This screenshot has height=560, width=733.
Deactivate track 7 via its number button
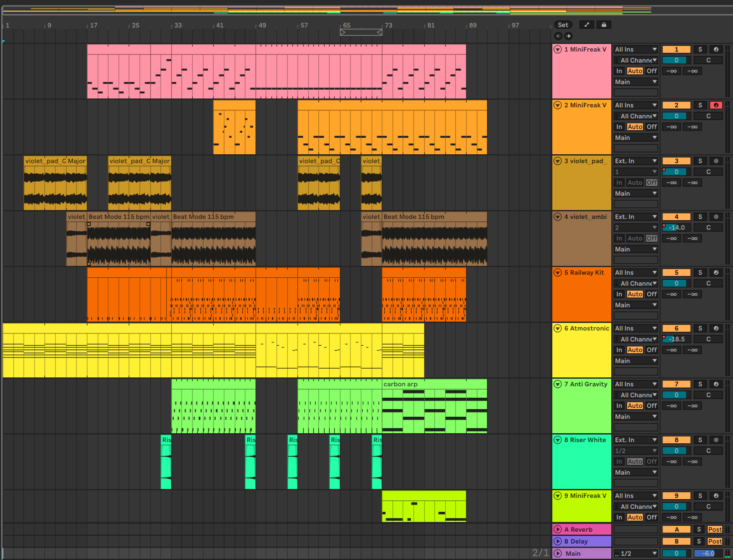click(x=676, y=384)
